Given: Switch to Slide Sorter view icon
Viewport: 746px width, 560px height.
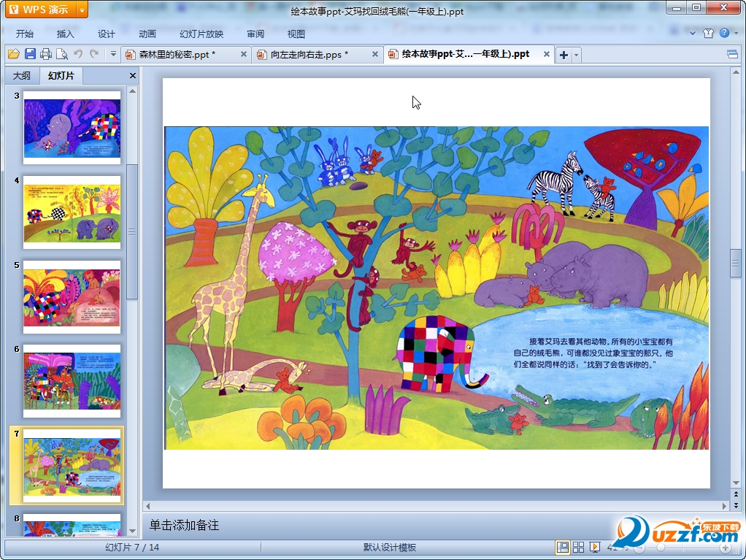Looking at the screenshot, I should [x=579, y=547].
